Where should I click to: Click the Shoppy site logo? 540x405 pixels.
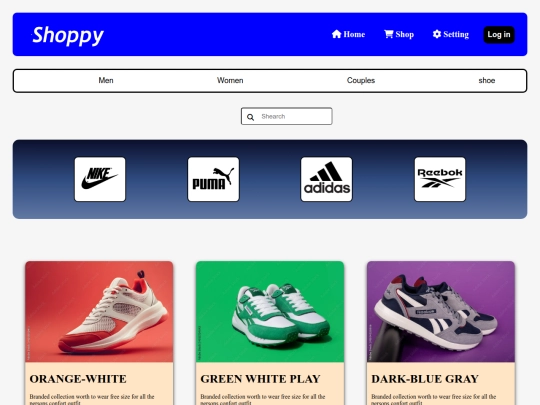coord(68,35)
